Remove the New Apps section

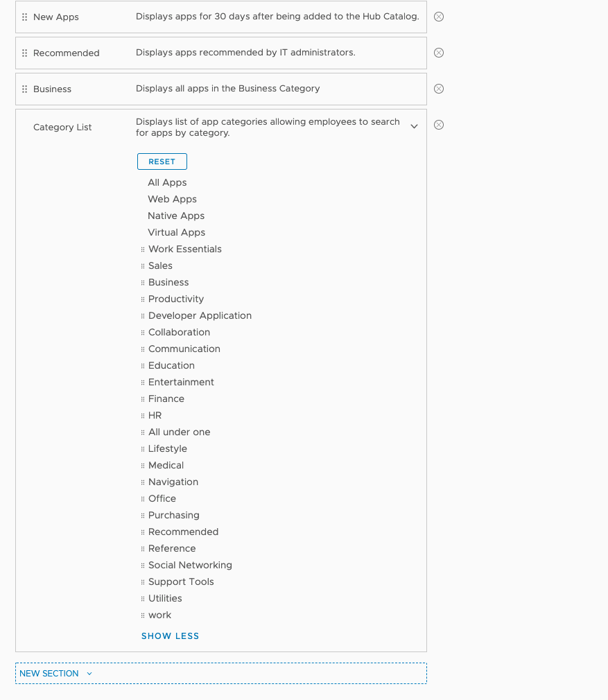[438, 16]
